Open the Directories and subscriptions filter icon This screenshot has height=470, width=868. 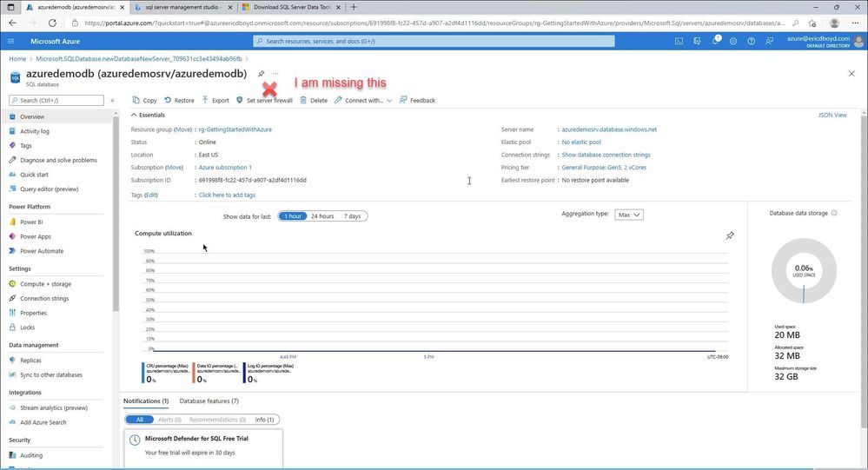tap(697, 41)
